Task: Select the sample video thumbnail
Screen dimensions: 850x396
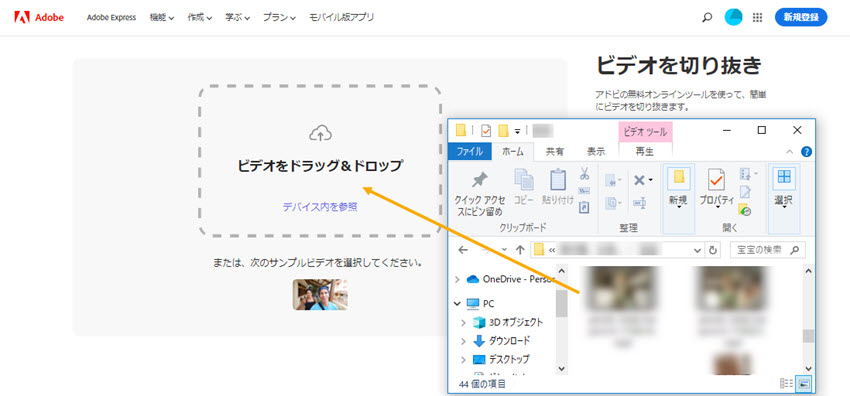Action: tap(320, 294)
